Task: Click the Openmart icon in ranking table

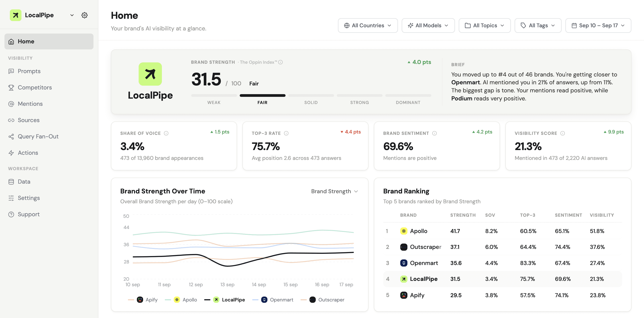Action: (x=404, y=263)
